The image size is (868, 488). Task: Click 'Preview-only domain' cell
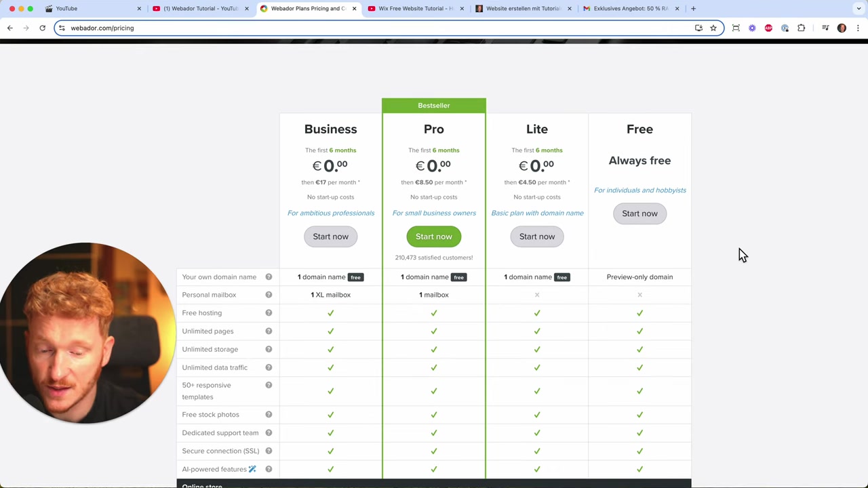(639, 277)
